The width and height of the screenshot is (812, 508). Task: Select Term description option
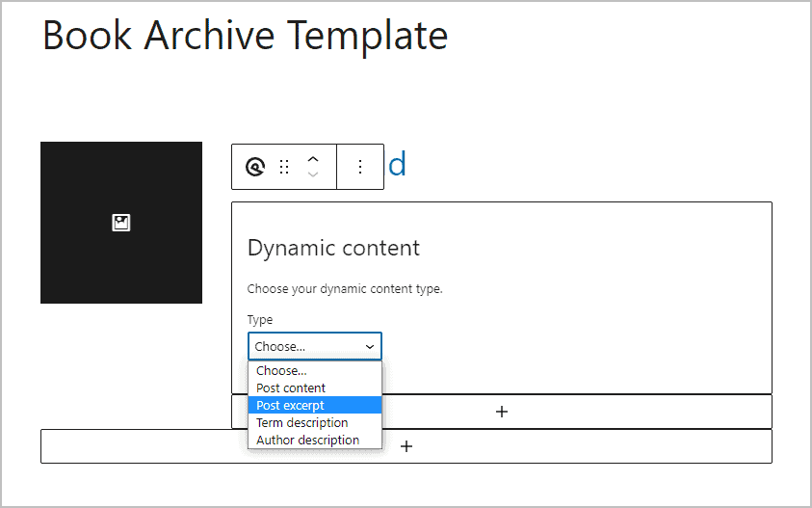tap(315, 422)
